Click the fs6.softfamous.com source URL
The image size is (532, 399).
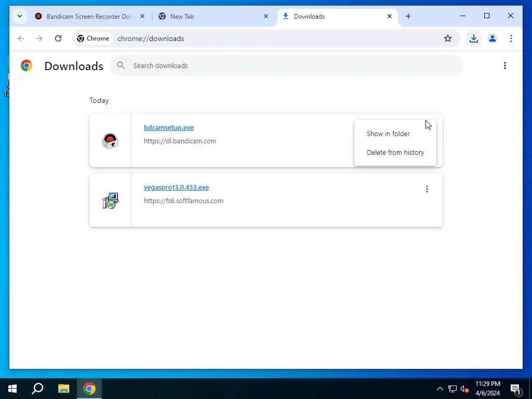183,201
